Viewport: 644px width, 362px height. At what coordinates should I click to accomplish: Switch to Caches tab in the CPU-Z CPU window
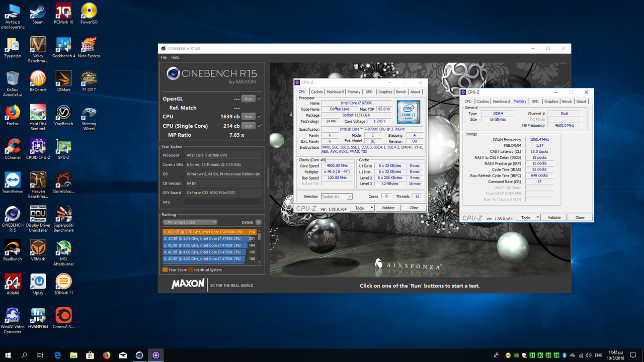[x=317, y=92]
